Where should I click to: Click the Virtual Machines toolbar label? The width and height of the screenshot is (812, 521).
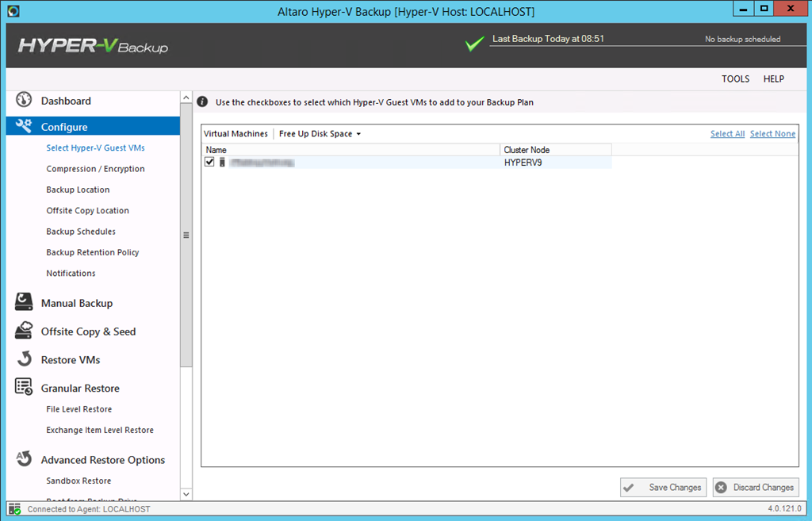pos(236,133)
